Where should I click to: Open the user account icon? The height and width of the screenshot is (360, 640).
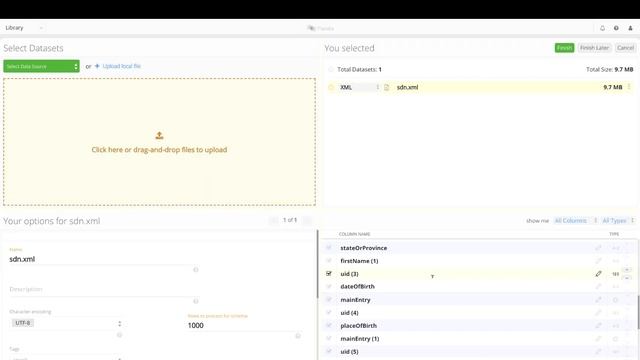630,28
